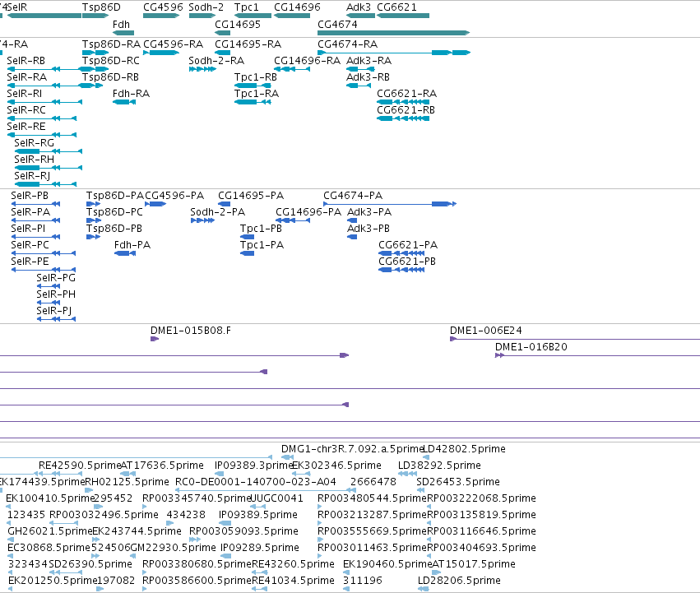This screenshot has height=593, width=700.
Task: Select the Adk3-PA protein
Action: [352, 220]
